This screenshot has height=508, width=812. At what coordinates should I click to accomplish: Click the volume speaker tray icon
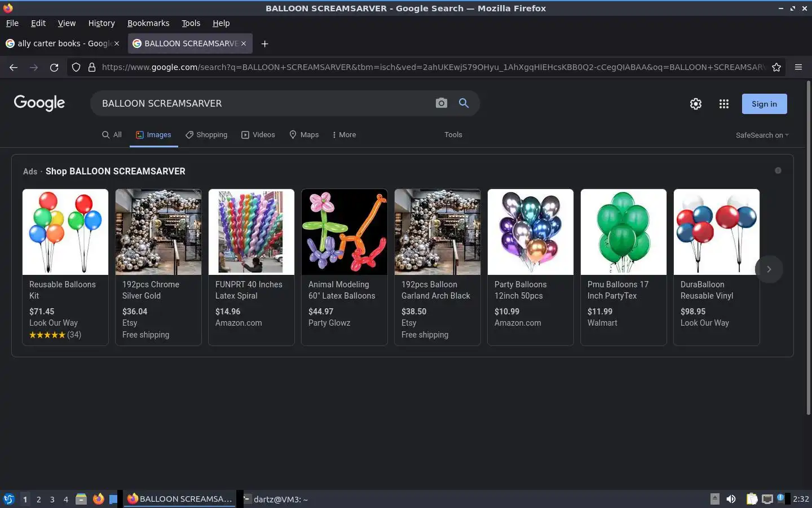[731, 499]
